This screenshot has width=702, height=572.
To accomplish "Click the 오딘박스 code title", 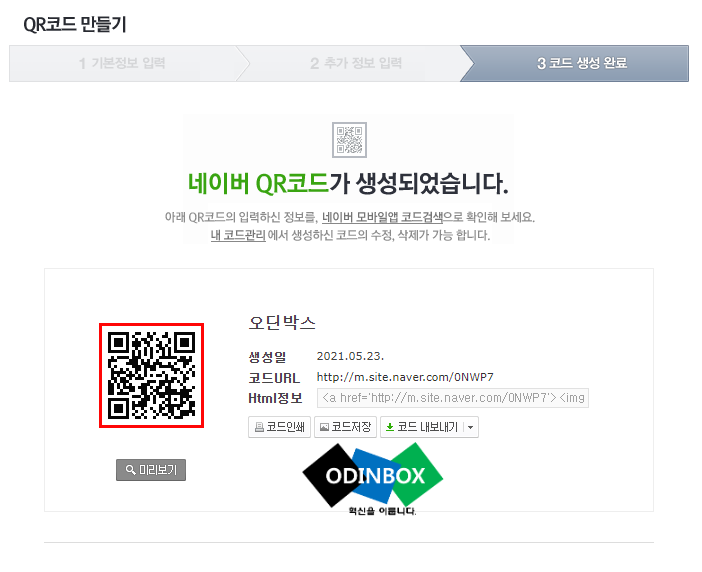I will click(x=282, y=322).
